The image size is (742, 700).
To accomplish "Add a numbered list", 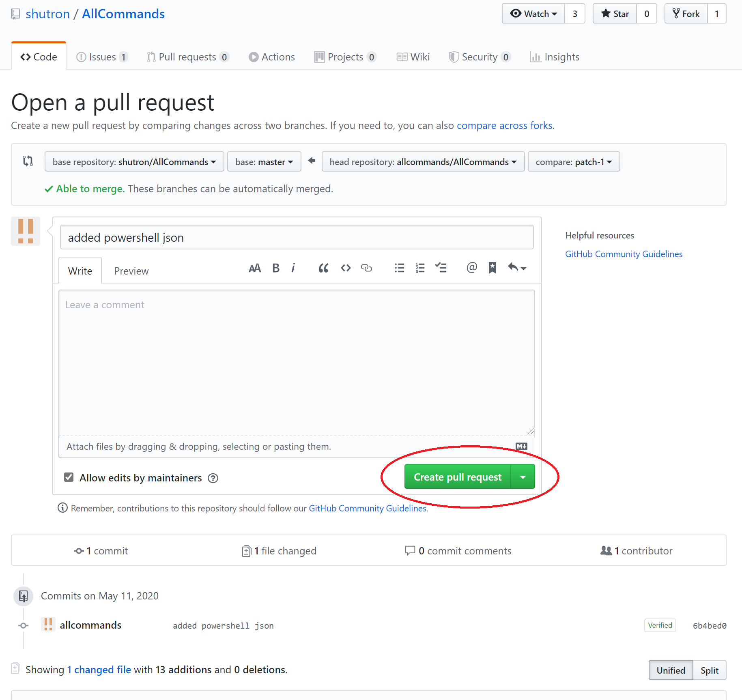I will [x=420, y=268].
